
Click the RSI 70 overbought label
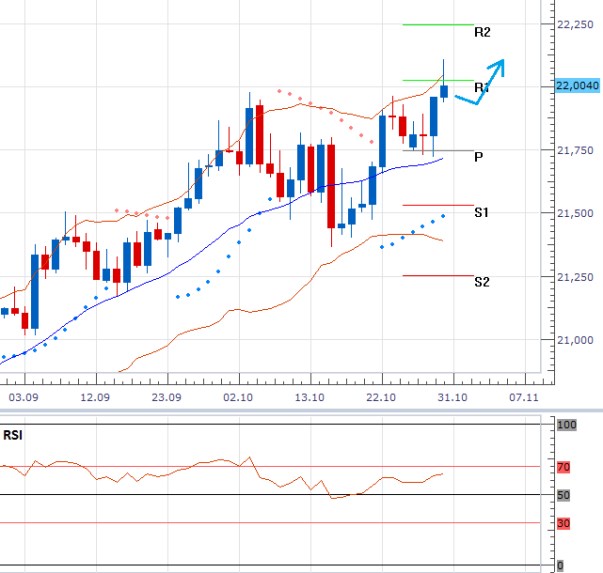(563, 467)
